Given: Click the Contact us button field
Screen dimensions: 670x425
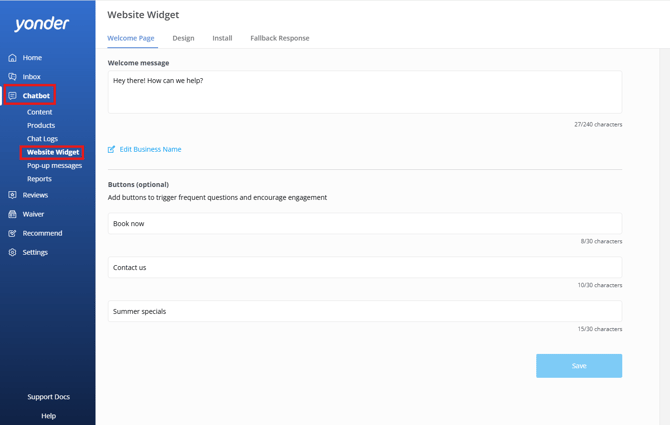Looking at the screenshot, I should click(x=365, y=267).
